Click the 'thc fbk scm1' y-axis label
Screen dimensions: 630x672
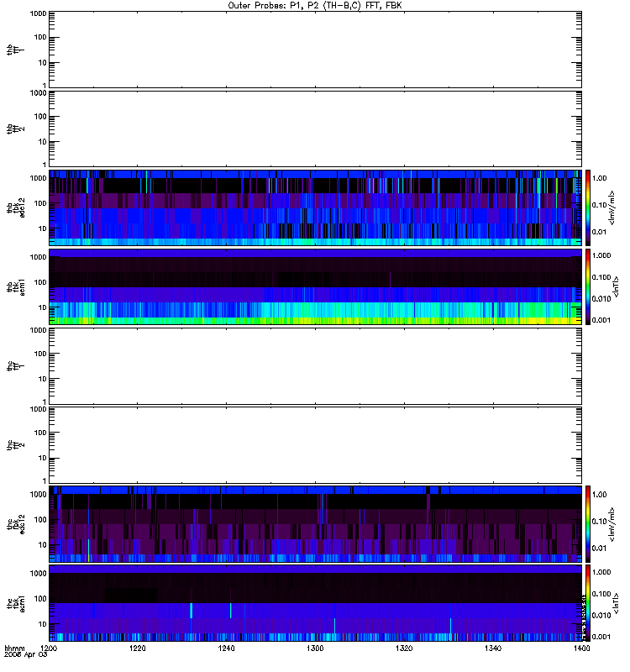[16, 603]
